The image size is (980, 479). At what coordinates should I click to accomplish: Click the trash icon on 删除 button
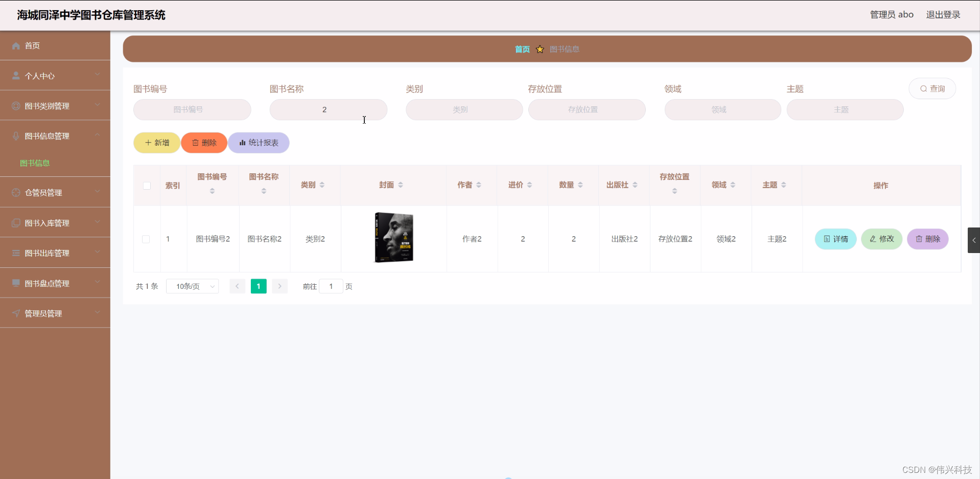[195, 143]
